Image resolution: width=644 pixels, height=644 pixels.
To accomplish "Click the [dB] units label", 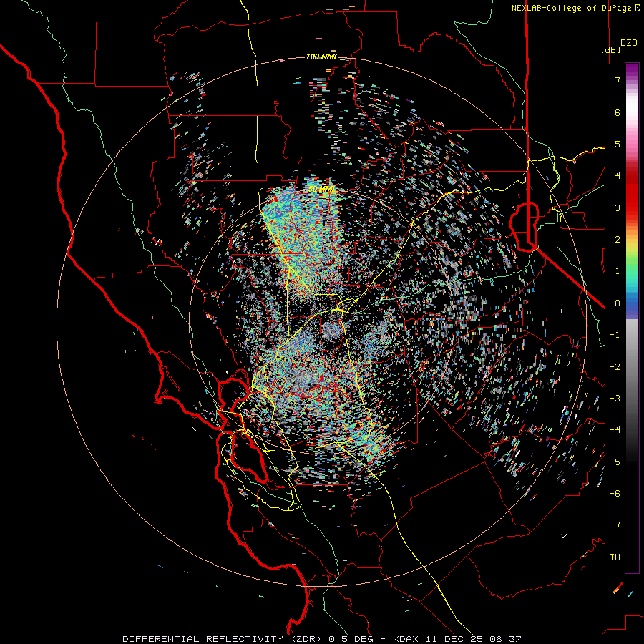I will 610,49.
